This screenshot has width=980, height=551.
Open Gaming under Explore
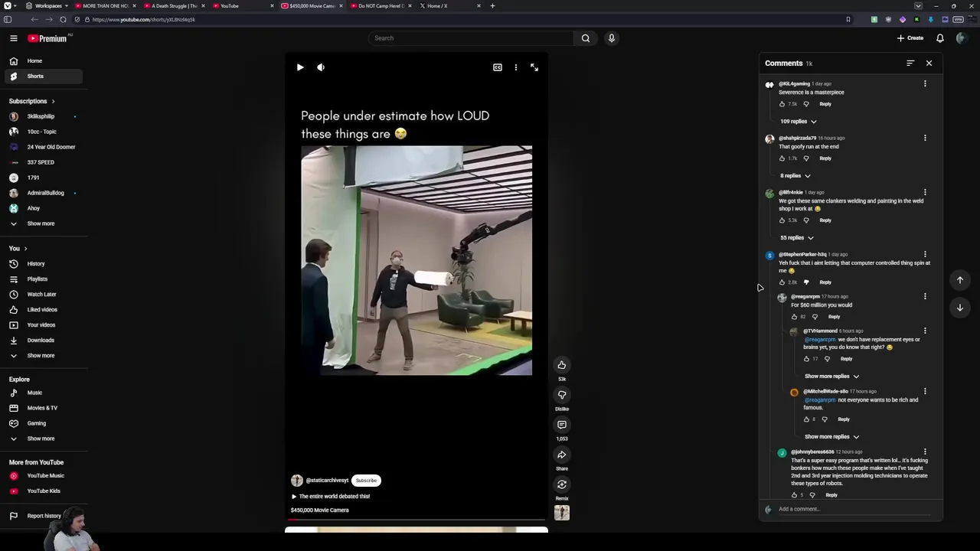click(43, 424)
